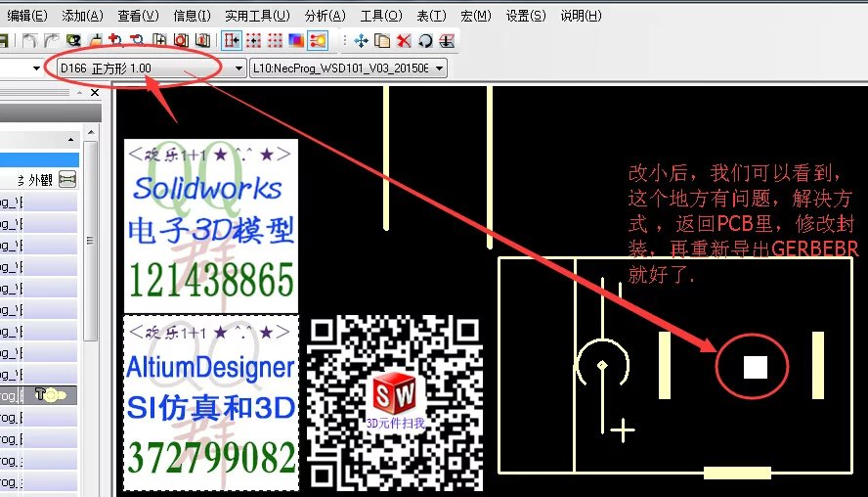This screenshot has height=497, width=868.
Task: Open the 信息(I) menu
Action: coord(192,16)
